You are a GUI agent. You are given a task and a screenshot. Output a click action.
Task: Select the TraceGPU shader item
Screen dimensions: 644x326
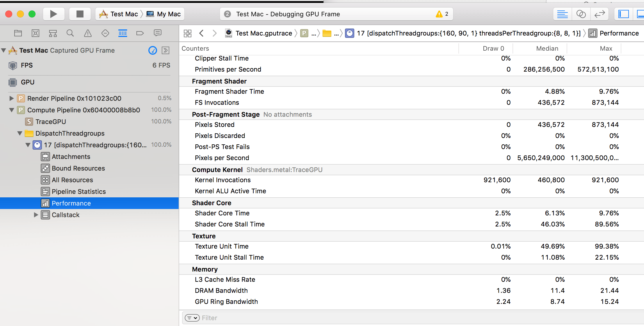tap(89, 122)
